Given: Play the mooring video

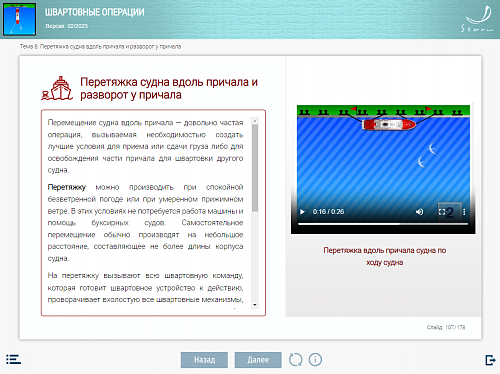Looking at the screenshot, I should (x=302, y=212).
